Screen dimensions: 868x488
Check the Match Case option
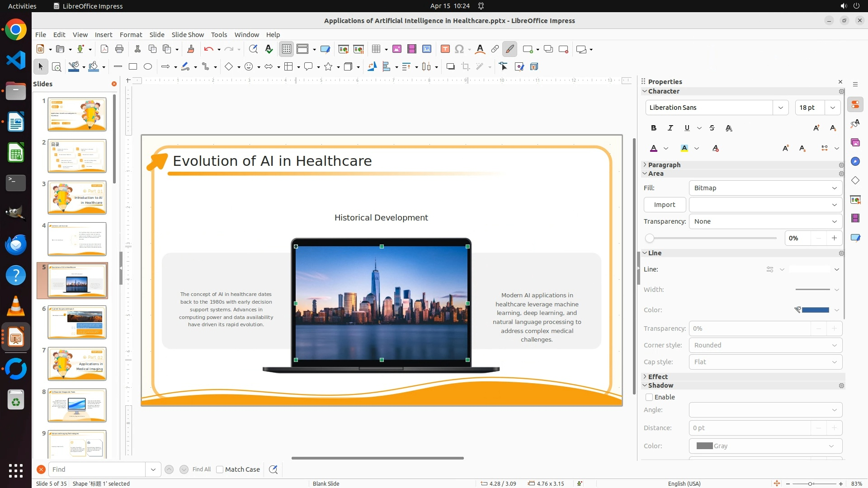220,469
